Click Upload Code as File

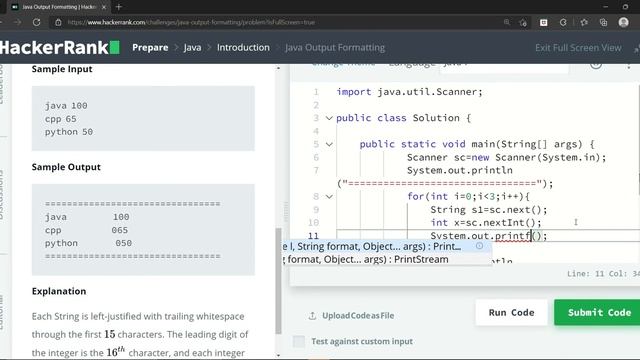point(358,316)
